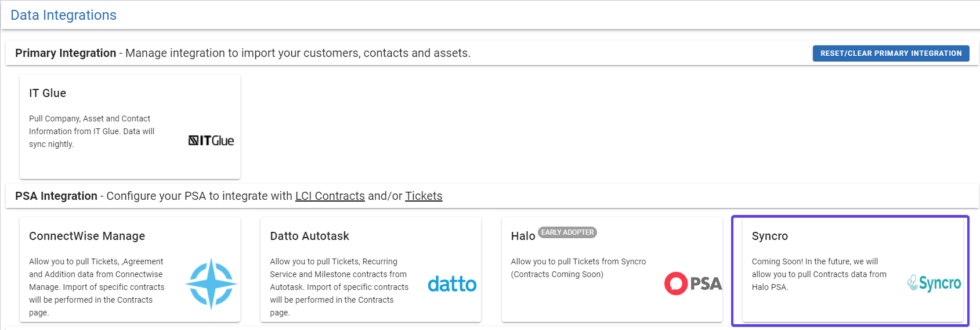
Task: Click the Halo PSA logo
Action: [693, 284]
